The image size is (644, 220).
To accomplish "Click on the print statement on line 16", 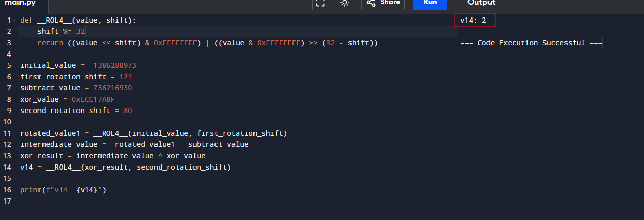I will click(63, 190).
